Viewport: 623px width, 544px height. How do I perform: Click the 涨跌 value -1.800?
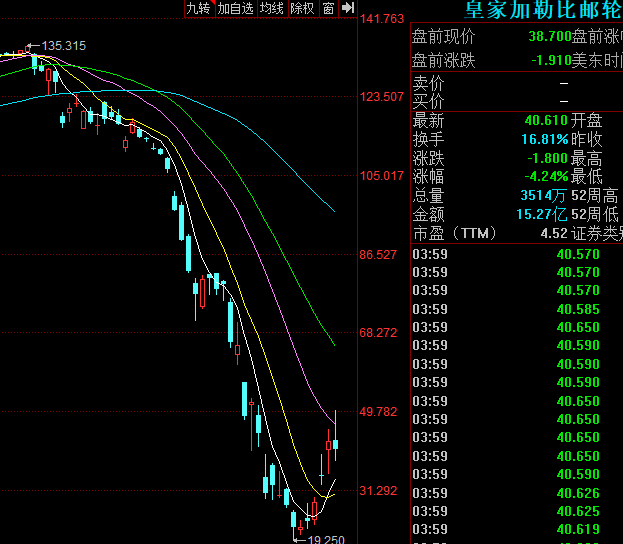(548, 158)
